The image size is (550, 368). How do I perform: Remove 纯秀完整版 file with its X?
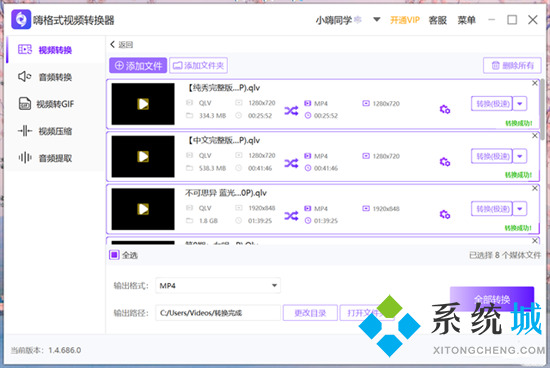(535, 83)
